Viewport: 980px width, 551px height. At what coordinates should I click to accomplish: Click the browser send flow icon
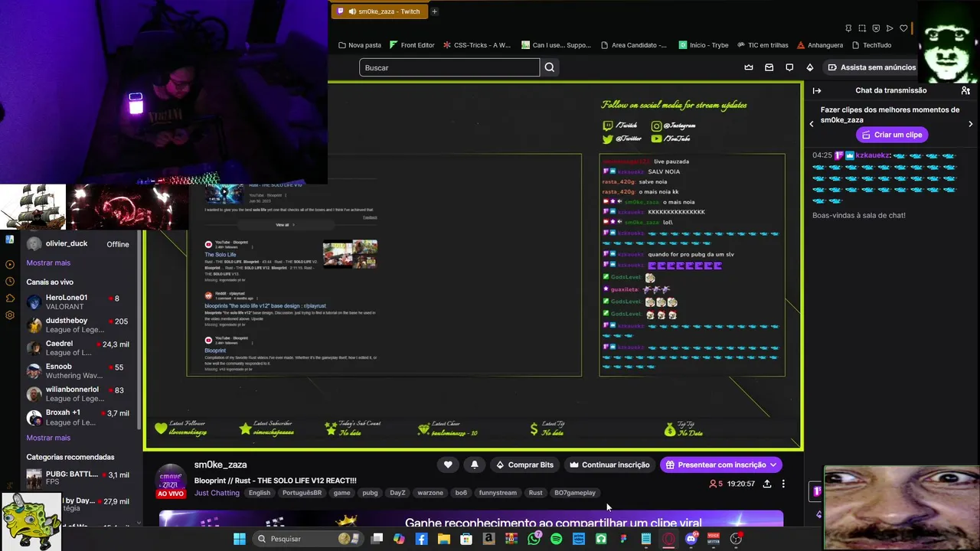(890, 28)
